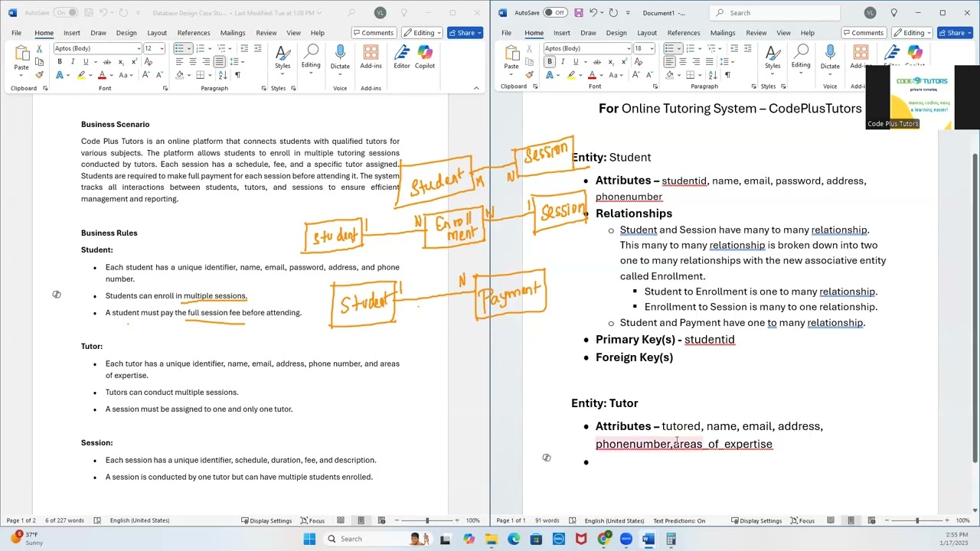
Task: Toggle Show/Hide paragraph marks in left window
Action: [237, 75]
